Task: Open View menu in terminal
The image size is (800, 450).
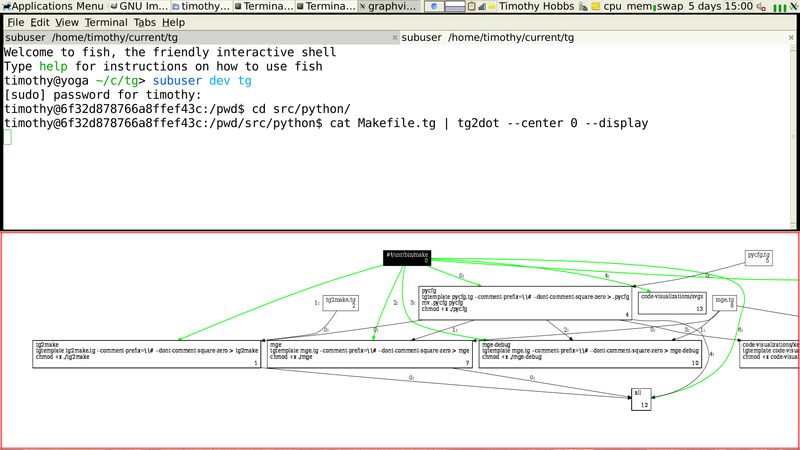Action: click(x=67, y=22)
